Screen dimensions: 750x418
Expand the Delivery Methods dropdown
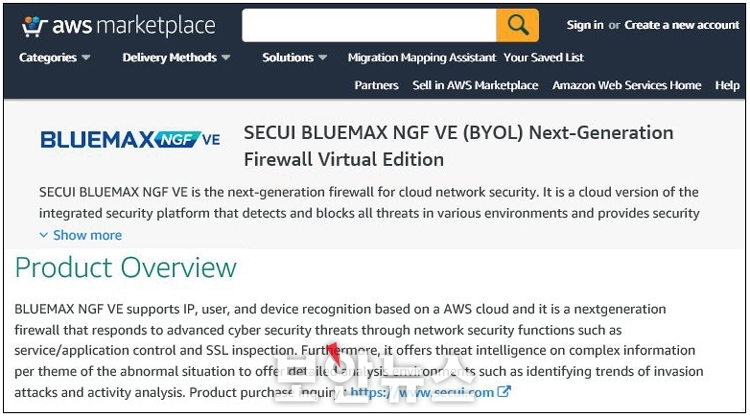(176, 57)
